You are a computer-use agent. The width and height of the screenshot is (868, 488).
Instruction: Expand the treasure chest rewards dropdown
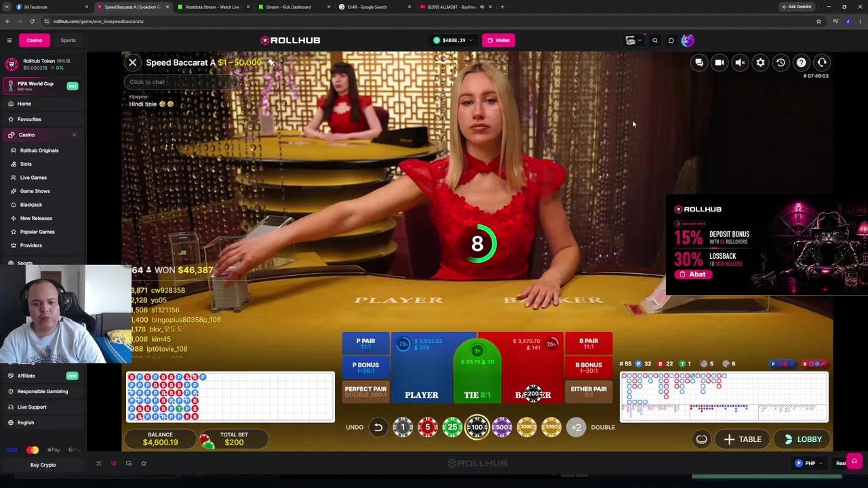[633, 41]
